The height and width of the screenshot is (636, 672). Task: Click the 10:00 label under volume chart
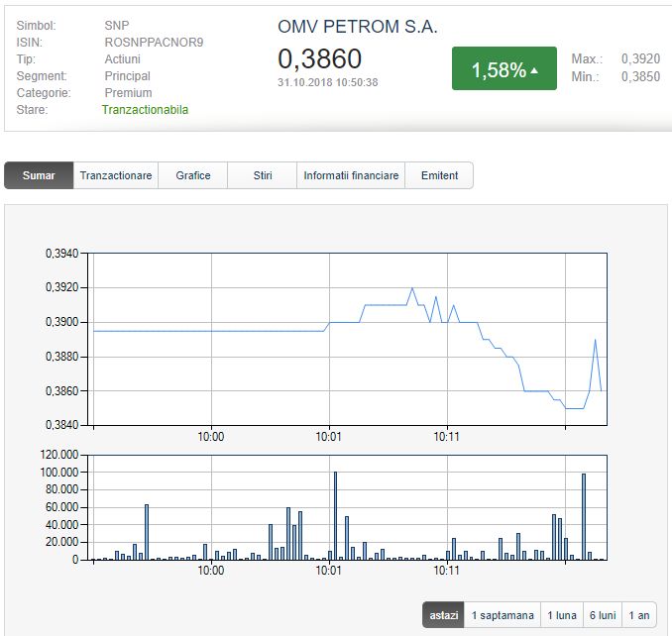click(211, 571)
